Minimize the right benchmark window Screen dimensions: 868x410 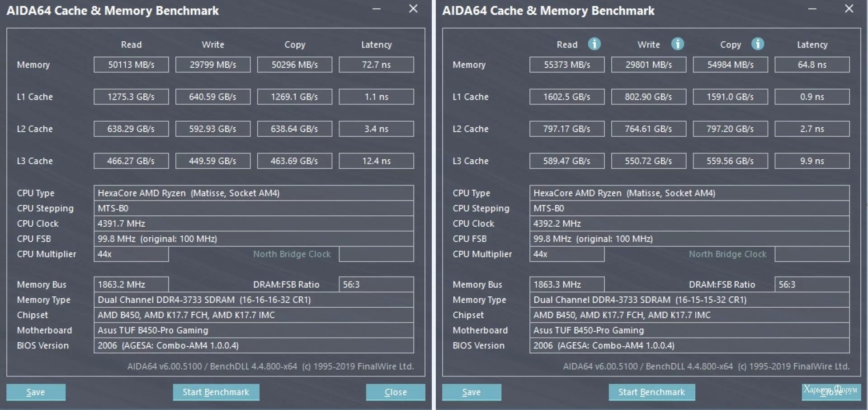(x=812, y=9)
